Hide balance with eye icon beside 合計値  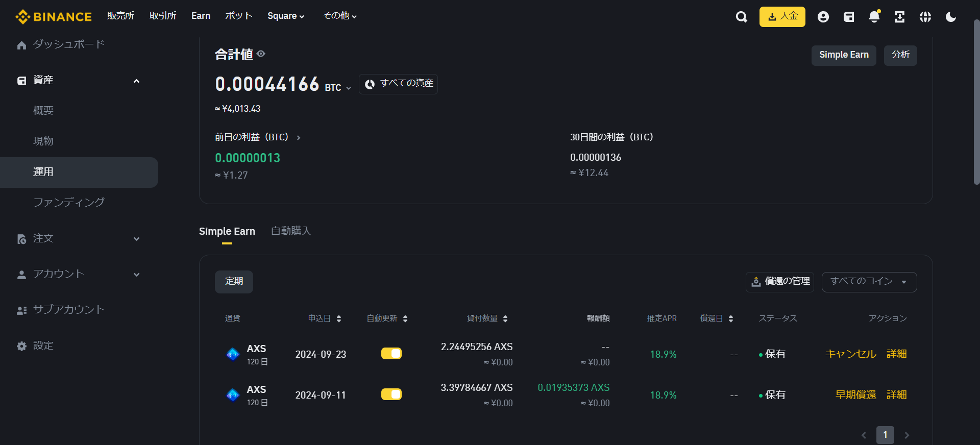click(261, 54)
